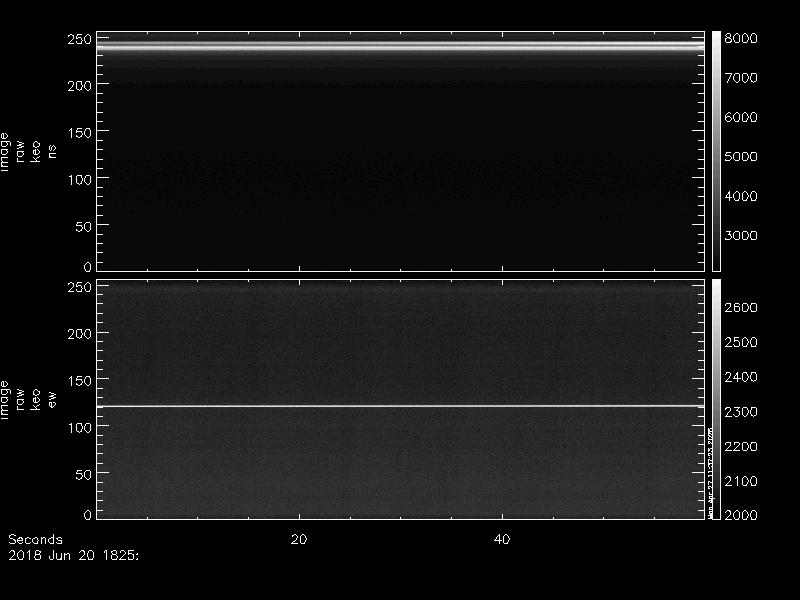Pick the 50 tick on the ew keogram axis
This screenshot has width=800, height=600.
click(x=84, y=475)
